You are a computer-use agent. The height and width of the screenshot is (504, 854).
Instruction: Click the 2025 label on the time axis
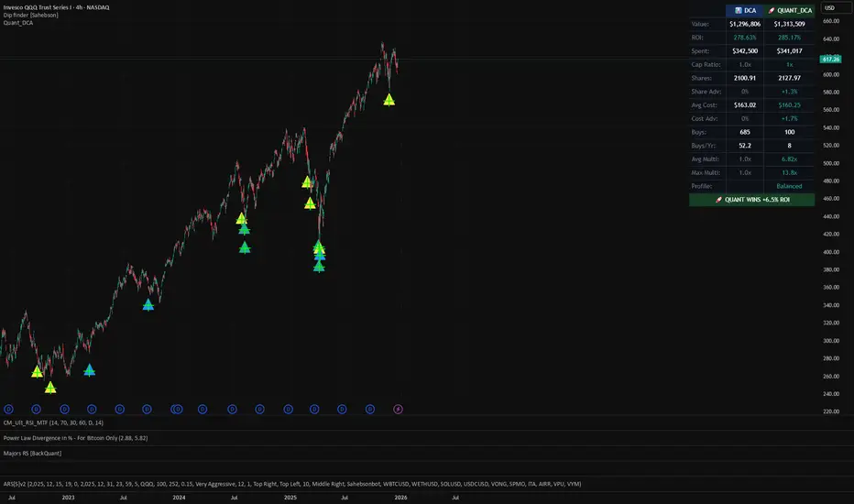290,498
